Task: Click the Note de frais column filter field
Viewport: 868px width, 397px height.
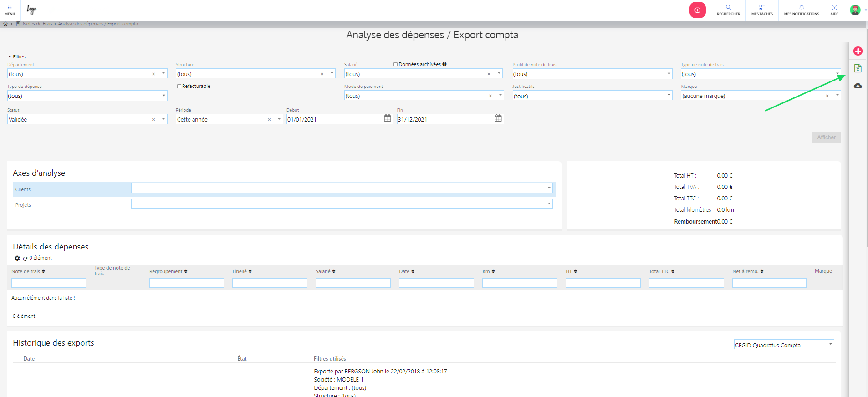Action: click(x=49, y=283)
